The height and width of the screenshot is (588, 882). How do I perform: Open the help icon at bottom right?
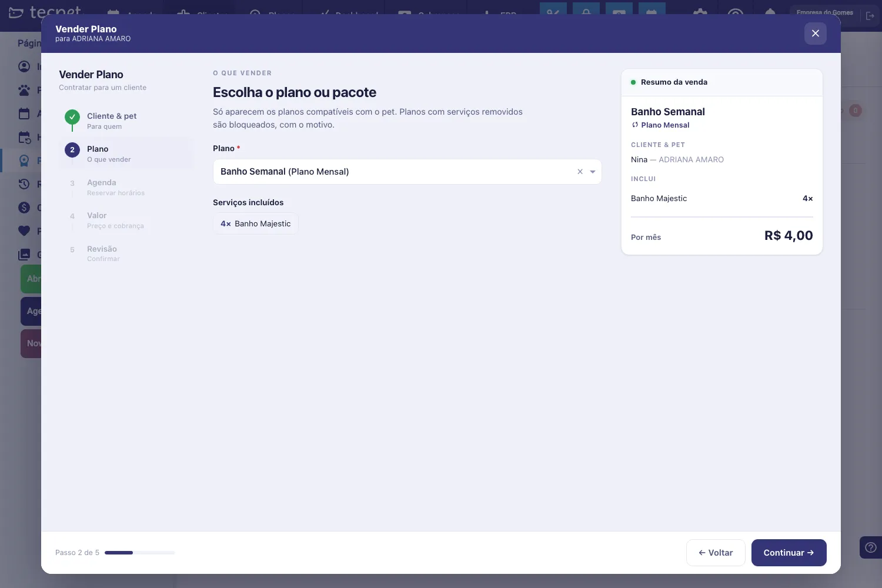point(871,547)
